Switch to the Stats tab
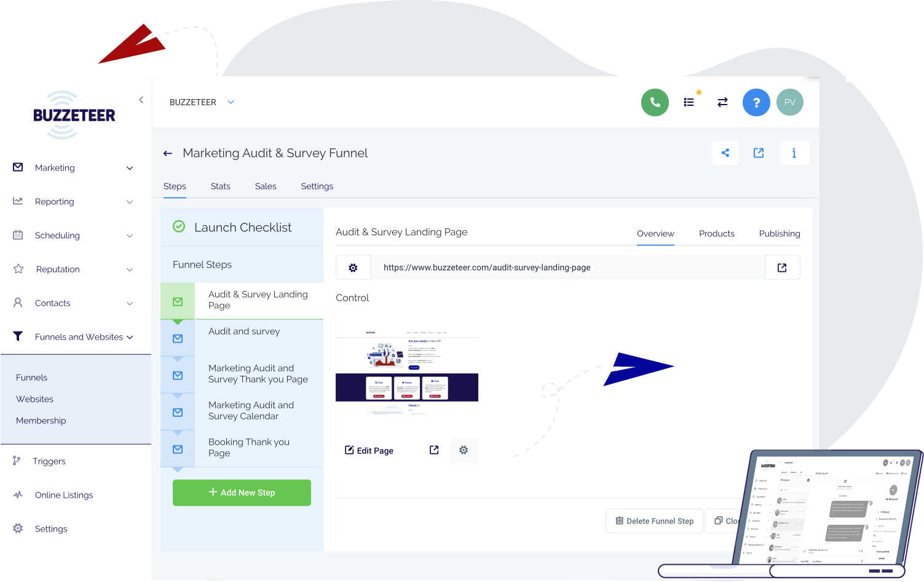Image resolution: width=924 pixels, height=582 pixels. (220, 186)
